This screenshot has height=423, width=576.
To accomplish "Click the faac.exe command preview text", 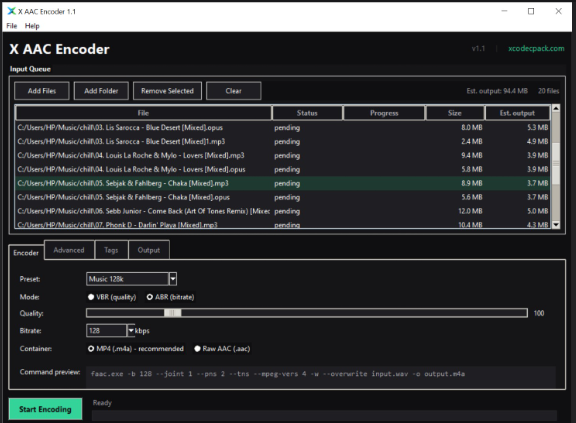I will coord(278,374).
